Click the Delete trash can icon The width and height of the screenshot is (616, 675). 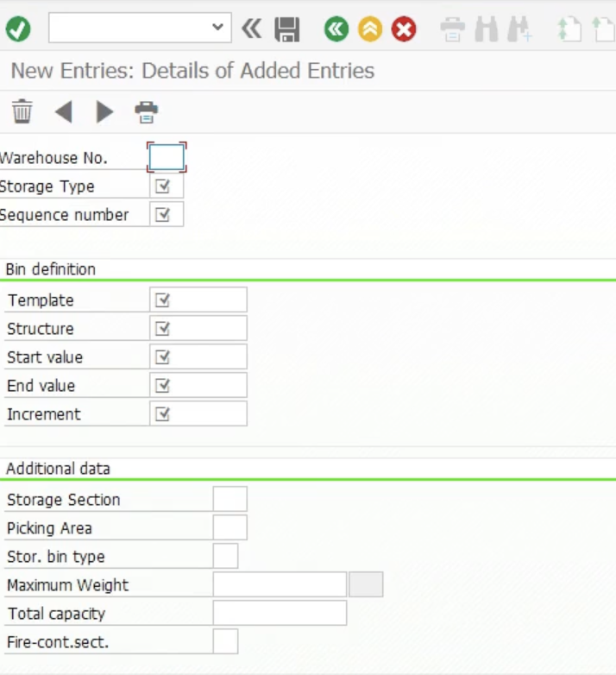[x=22, y=111]
